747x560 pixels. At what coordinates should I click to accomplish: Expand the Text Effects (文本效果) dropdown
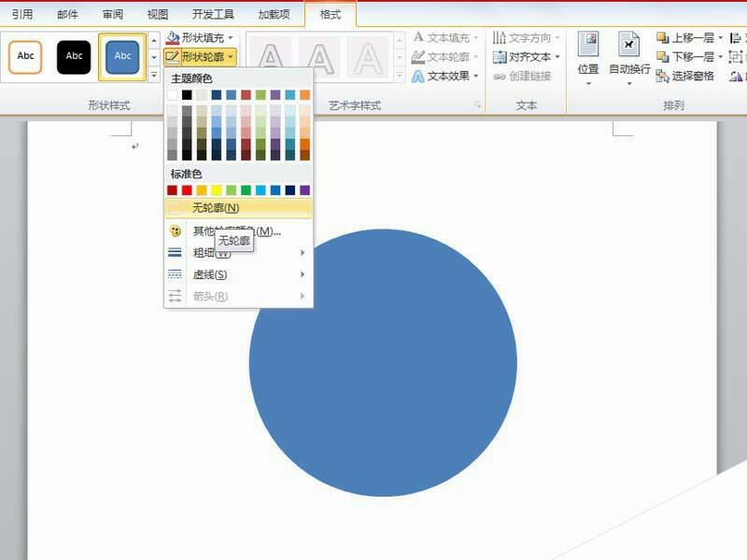click(x=476, y=77)
